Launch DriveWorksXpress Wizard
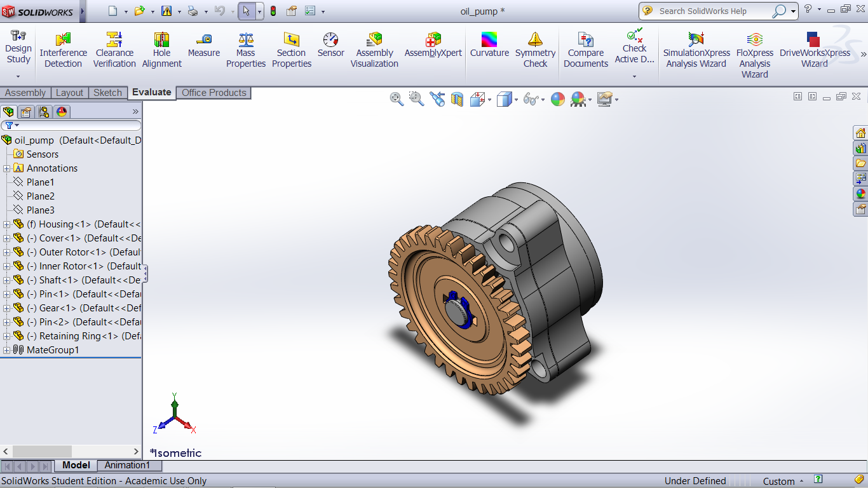Screen dimensions: 868x488 pyautogui.click(x=815, y=50)
